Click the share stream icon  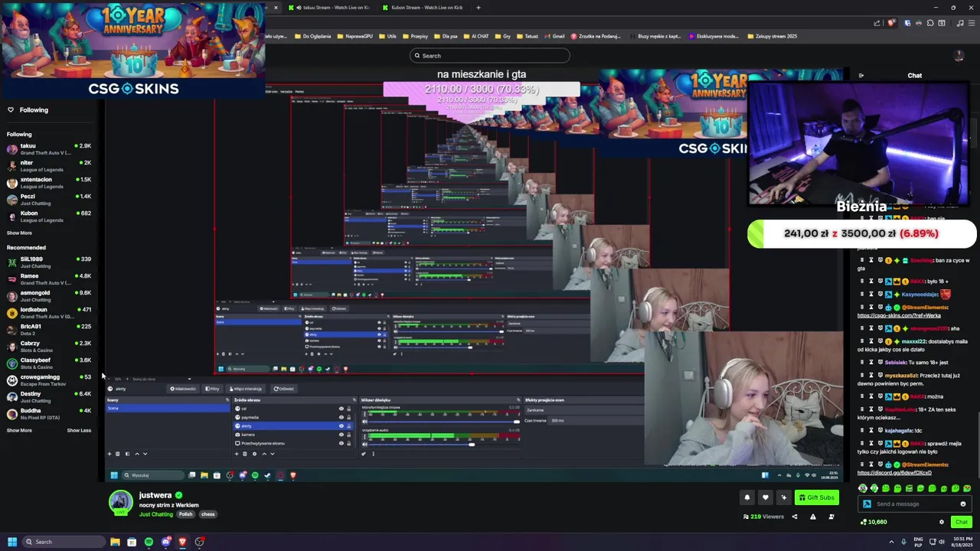[x=794, y=517]
